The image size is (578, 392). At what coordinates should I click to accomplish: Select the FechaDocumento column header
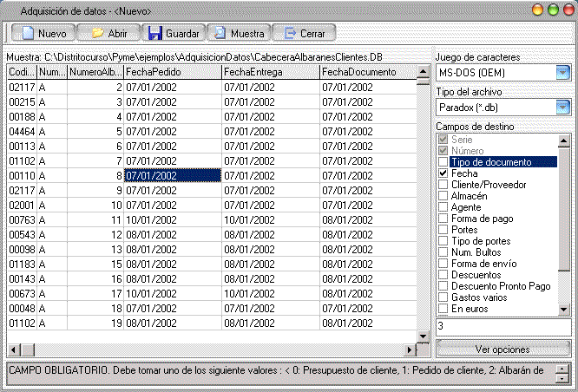point(368,72)
